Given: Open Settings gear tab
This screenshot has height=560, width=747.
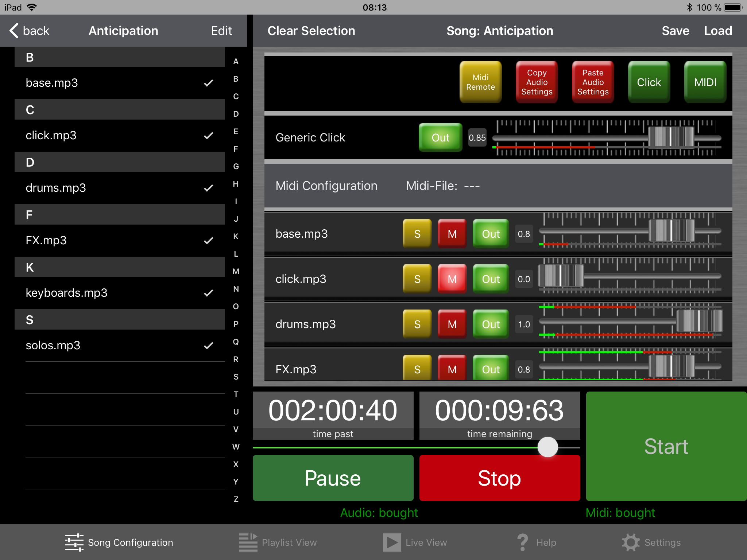Looking at the screenshot, I should pyautogui.click(x=651, y=542).
